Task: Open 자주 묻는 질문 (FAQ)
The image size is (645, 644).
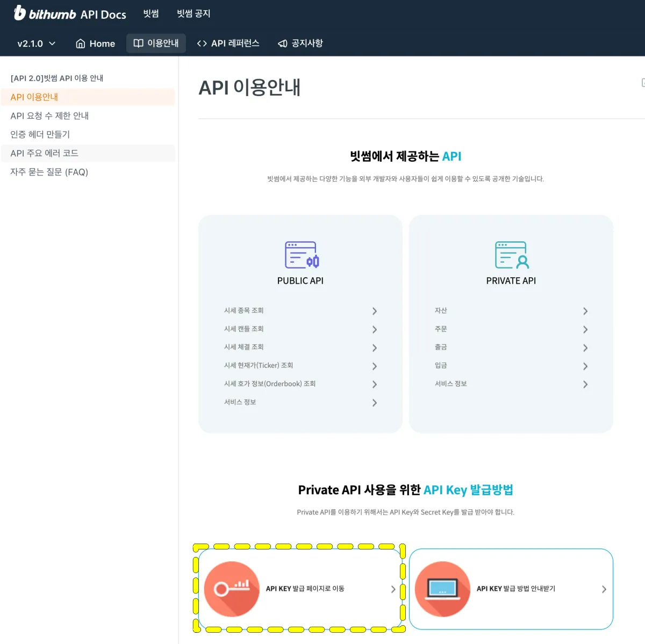Action: [49, 171]
